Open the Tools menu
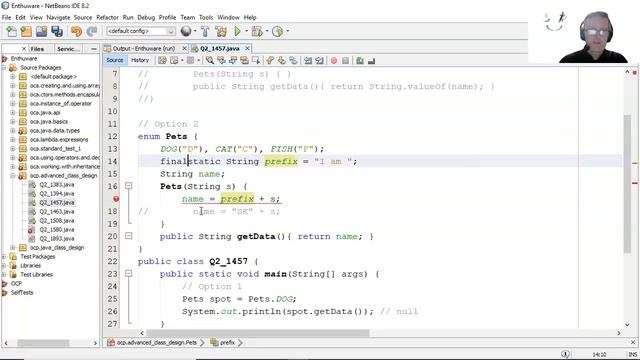This screenshot has width=640, height=360. coord(206,17)
